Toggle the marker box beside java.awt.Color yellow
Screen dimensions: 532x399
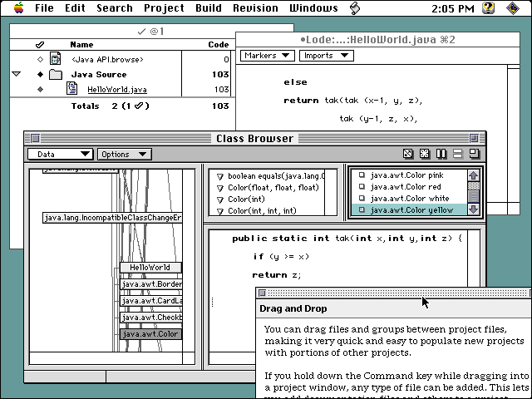tap(362, 209)
